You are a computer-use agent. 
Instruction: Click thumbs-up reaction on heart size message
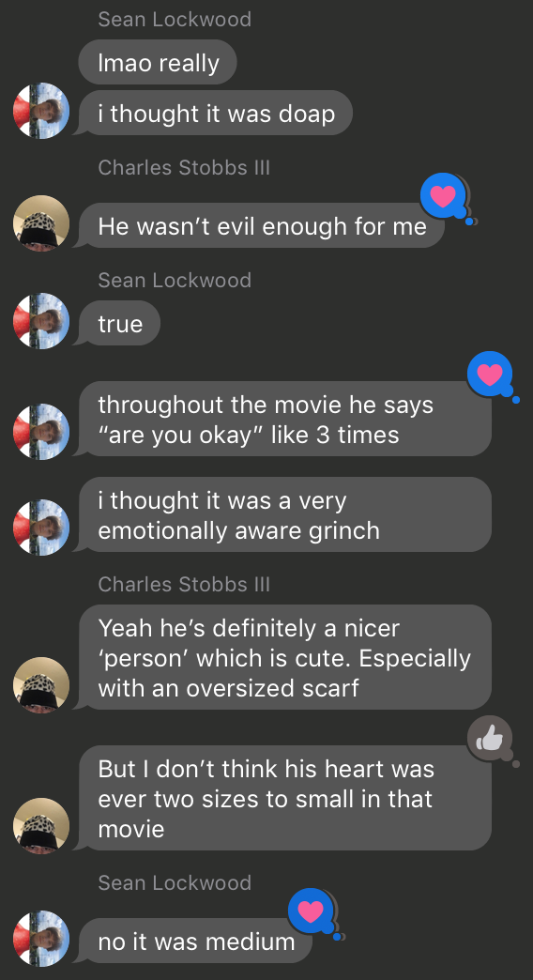pos(490,739)
